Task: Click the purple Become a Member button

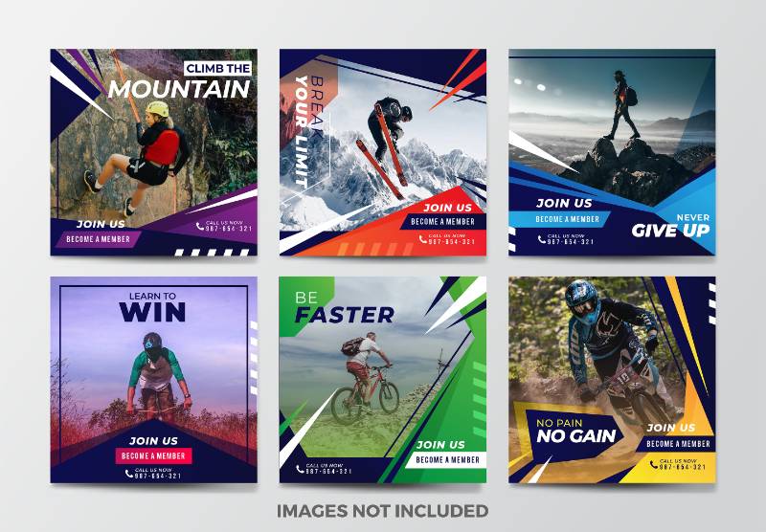Action: pyautogui.click(x=98, y=239)
